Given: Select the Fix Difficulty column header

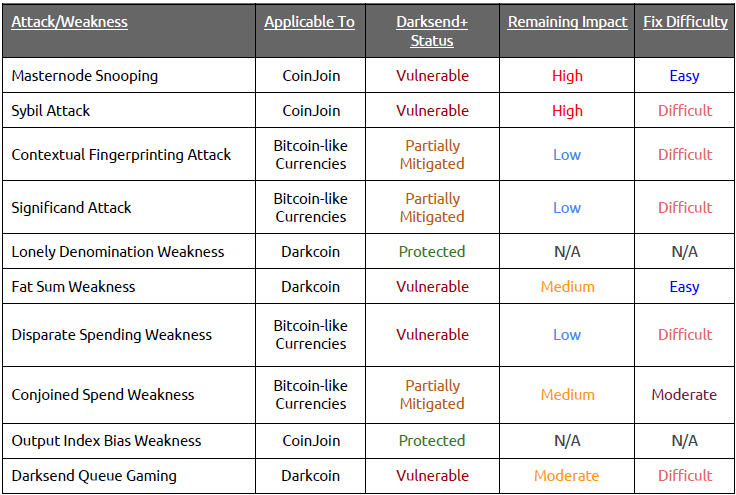Looking at the screenshot, I should 685,22.
